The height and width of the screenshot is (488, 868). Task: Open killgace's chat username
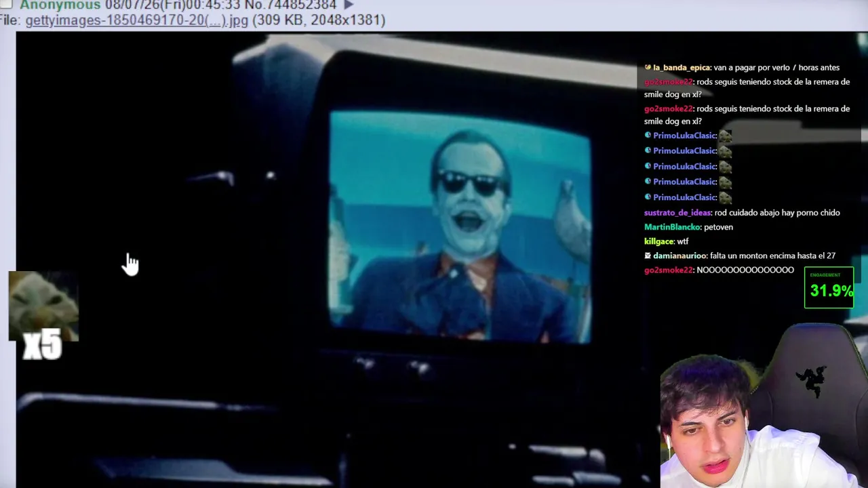pos(658,241)
